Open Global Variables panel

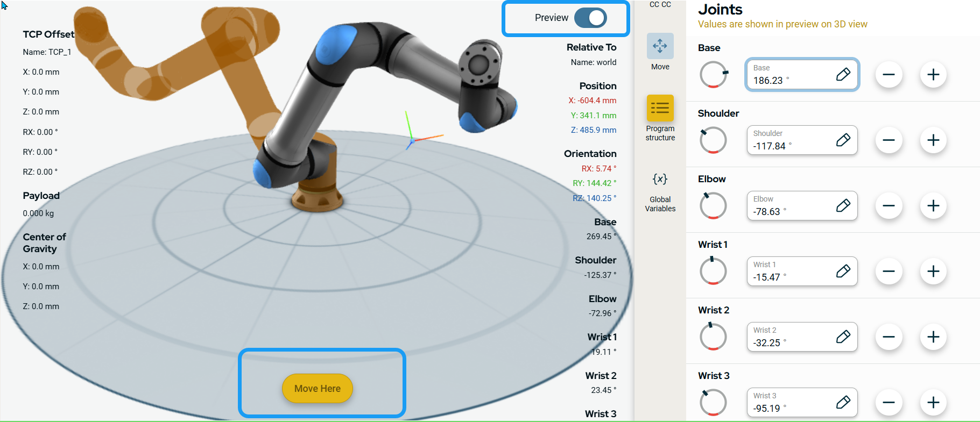click(x=660, y=192)
